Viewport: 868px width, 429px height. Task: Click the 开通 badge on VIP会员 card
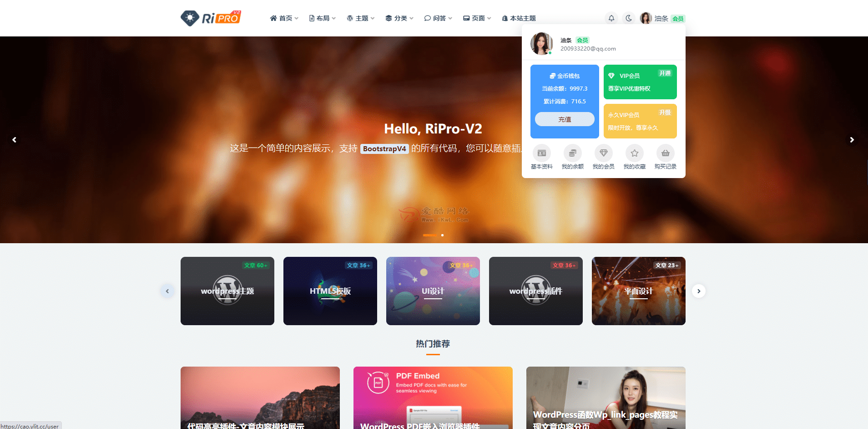(x=665, y=73)
